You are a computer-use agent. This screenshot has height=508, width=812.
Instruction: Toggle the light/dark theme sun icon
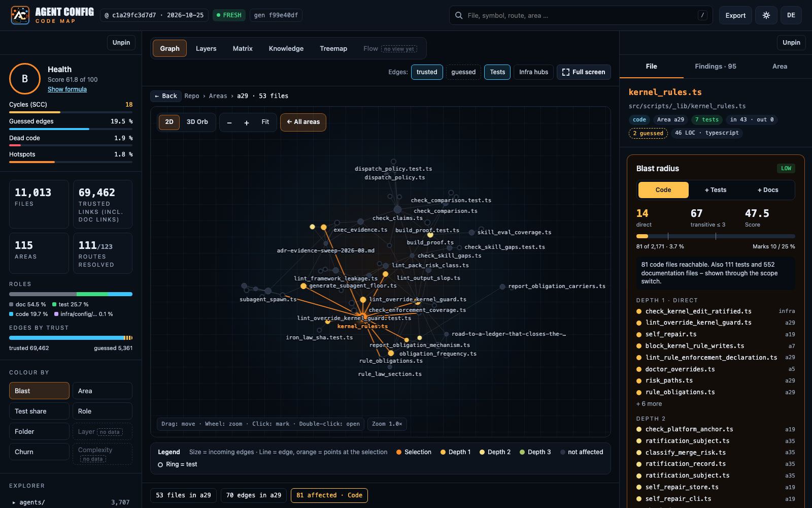click(766, 15)
